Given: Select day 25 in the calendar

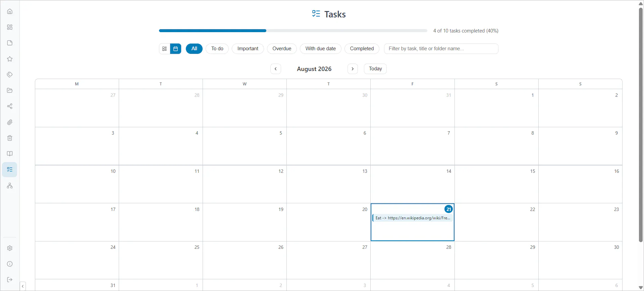Looking at the screenshot, I should [x=161, y=260].
